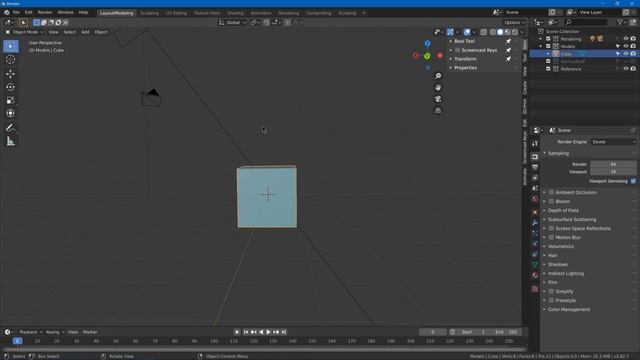Pin the Transform panel
640x360 pixels.
(x=509, y=59)
